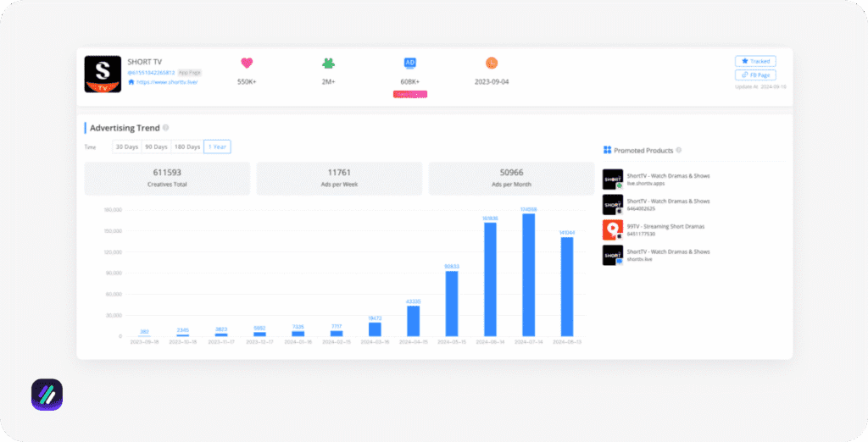Click the 2024-04-15 bar labeled 43335
The image size is (868, 442).
(414, 321)
